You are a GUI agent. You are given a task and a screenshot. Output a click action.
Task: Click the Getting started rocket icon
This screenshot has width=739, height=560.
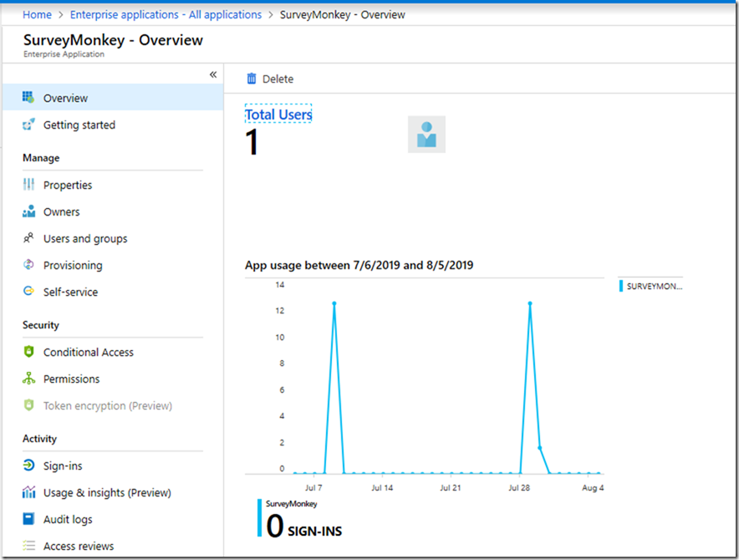point(28,125)
